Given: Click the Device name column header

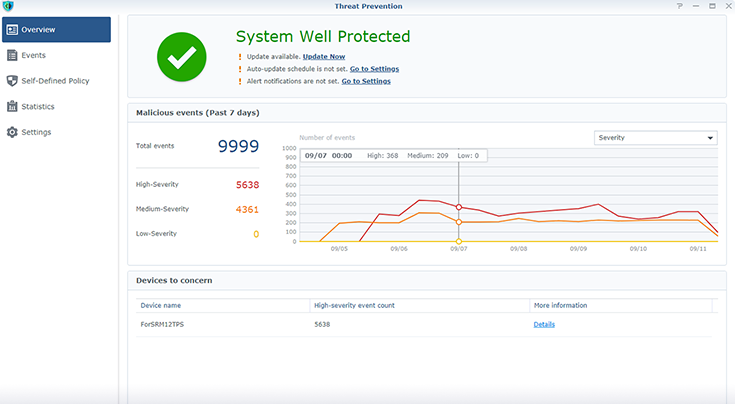Looking at the screenshot, I should tap(160, 305).
